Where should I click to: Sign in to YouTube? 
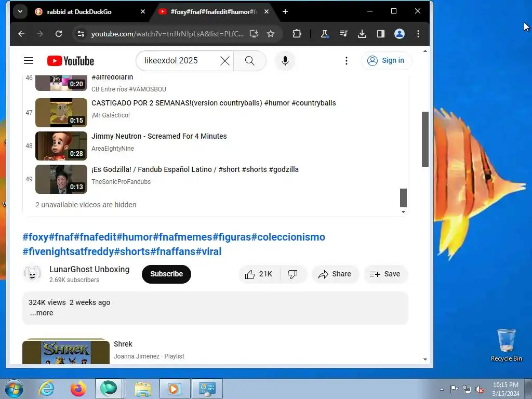[387, 61]
